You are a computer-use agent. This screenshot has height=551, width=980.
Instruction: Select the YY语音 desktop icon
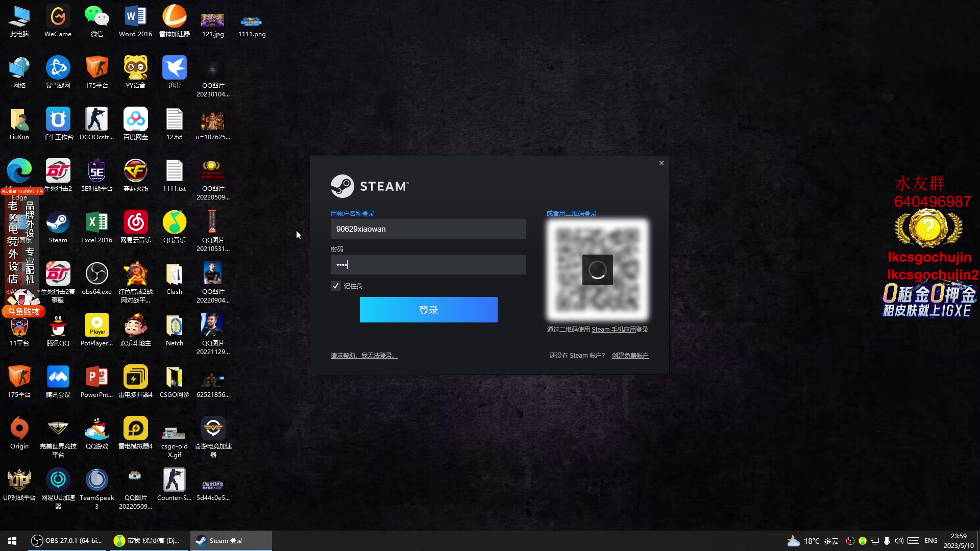pyautogui.click(x=135, y=73)
